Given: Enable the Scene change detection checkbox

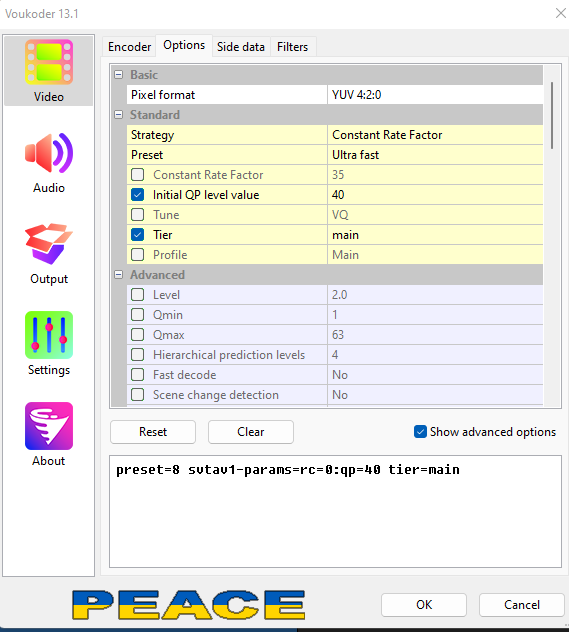Looking at the screenshot, I should (137, 395).
